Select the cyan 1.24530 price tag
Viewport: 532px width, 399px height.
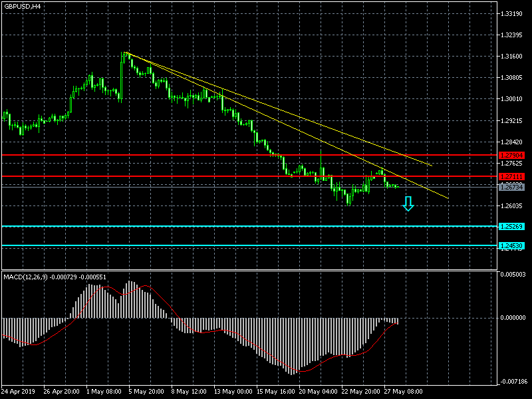(x=511, y=245)
